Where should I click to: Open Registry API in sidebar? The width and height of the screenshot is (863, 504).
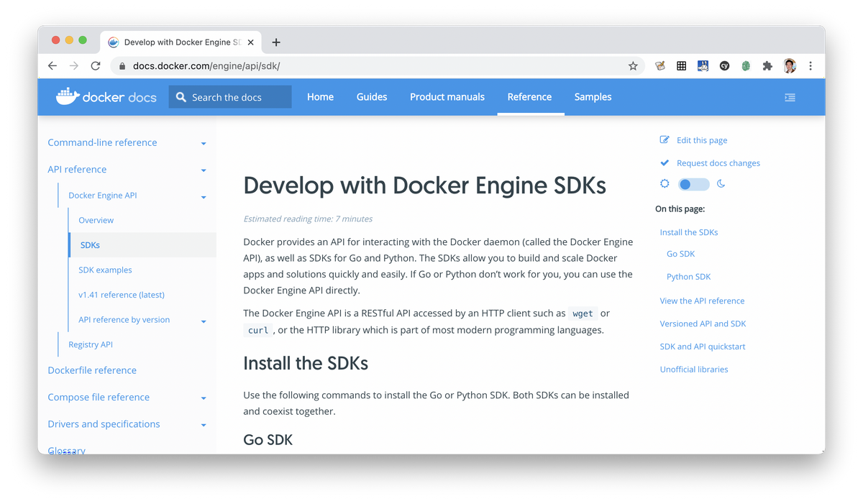point(91,344)
